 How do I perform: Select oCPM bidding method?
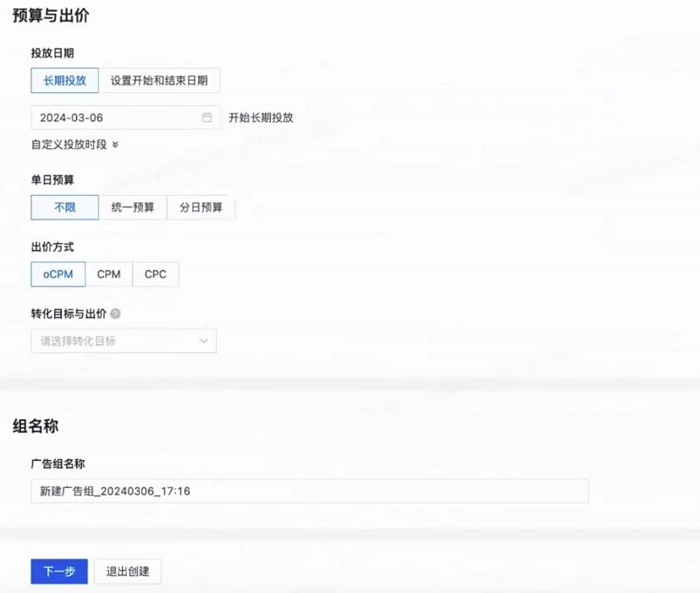(57, 274)
